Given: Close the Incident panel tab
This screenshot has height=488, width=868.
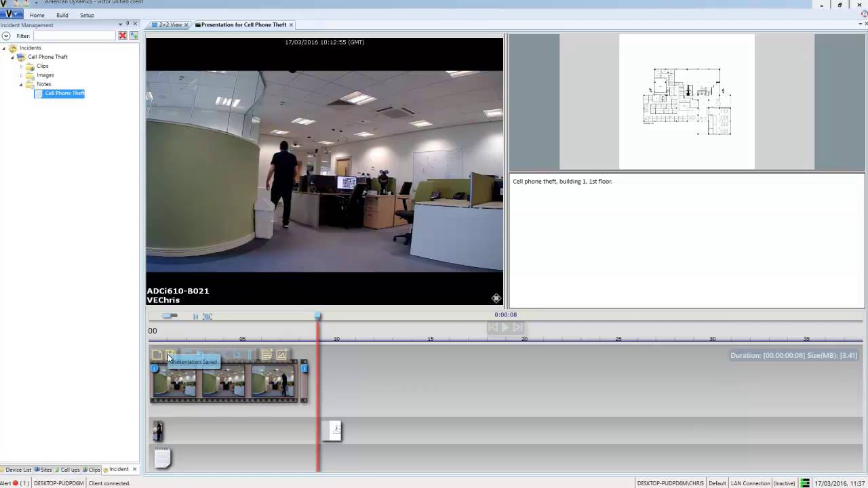Looking at the screenshot, I should (134, 469).
